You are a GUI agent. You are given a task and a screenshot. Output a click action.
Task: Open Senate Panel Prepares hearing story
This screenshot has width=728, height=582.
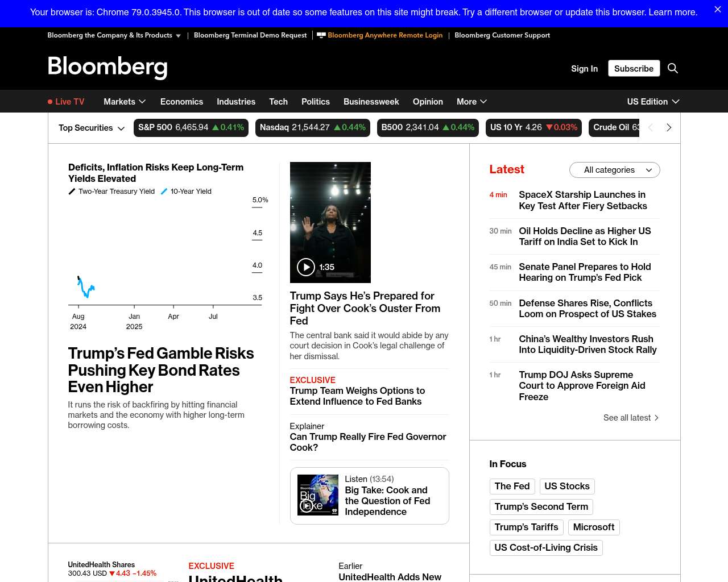coord(585,272)
